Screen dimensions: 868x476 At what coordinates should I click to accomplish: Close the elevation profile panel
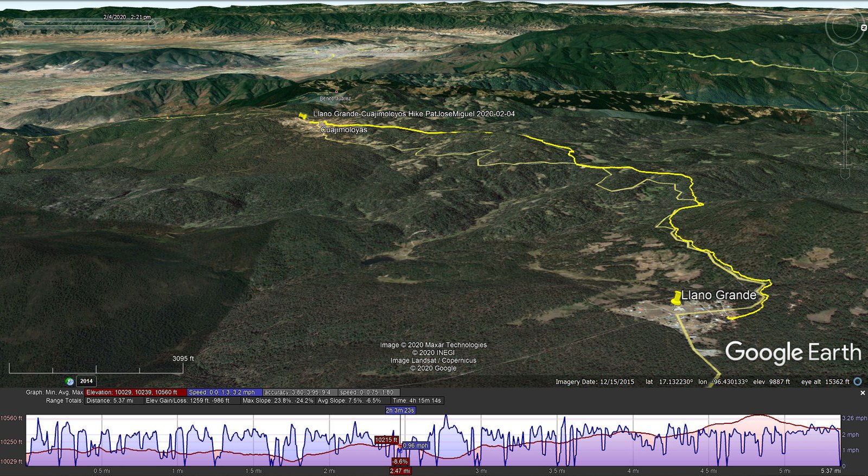[863, 393]
